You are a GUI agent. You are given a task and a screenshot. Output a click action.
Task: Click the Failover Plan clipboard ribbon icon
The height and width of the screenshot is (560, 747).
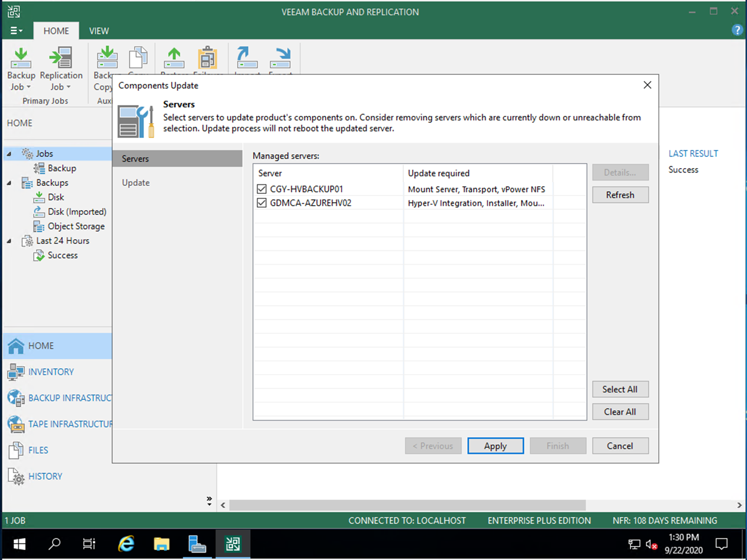pyautogui.click(x=208, y=58)
